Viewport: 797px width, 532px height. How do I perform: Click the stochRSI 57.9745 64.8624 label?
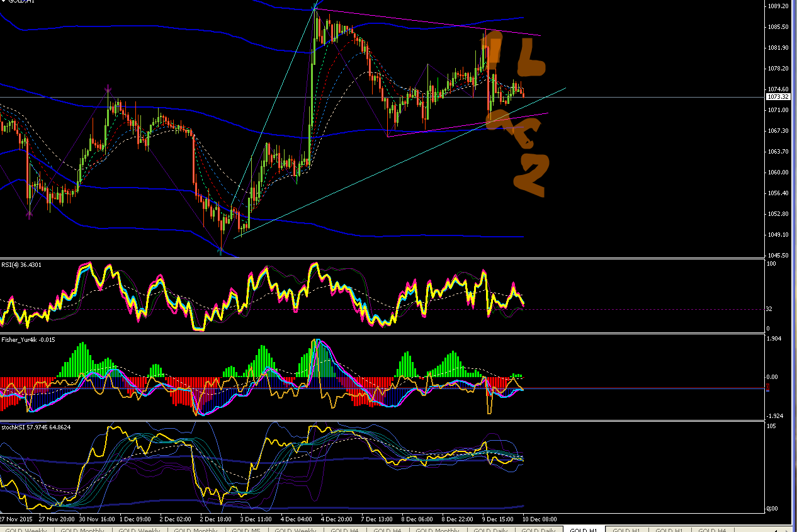(x=36, y=427)
